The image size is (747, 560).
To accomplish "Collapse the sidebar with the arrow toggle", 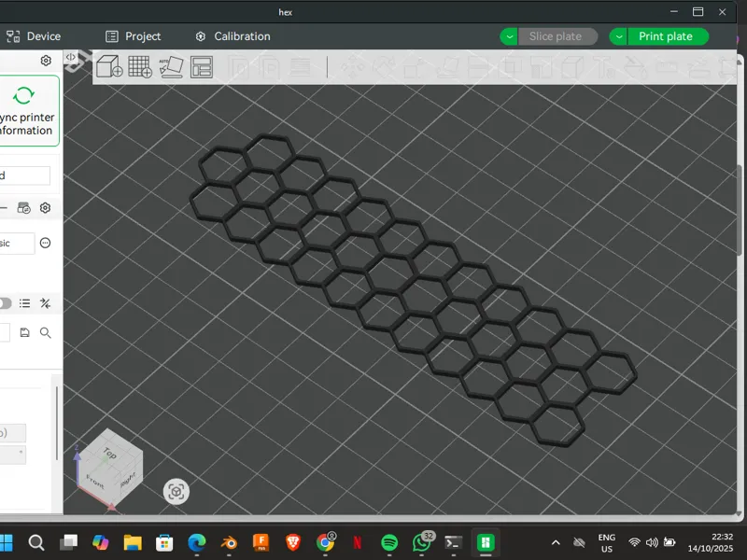I will [71, 57].
